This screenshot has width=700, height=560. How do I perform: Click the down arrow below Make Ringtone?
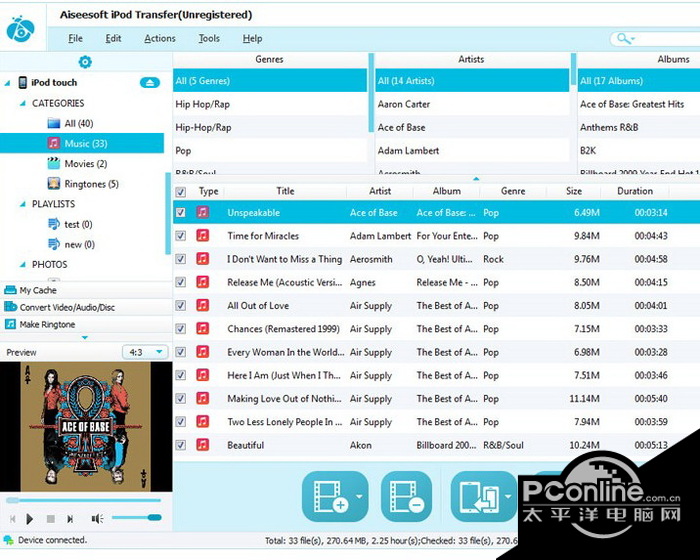85,338
